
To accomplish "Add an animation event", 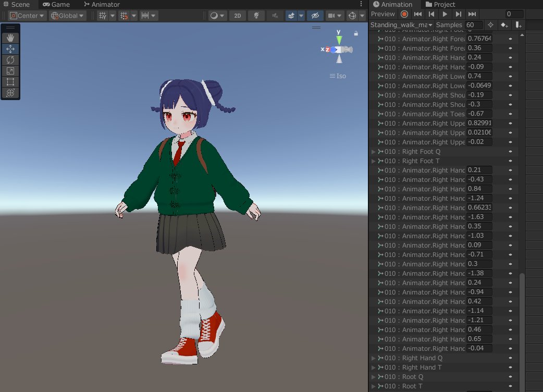I will click(518, 25).
